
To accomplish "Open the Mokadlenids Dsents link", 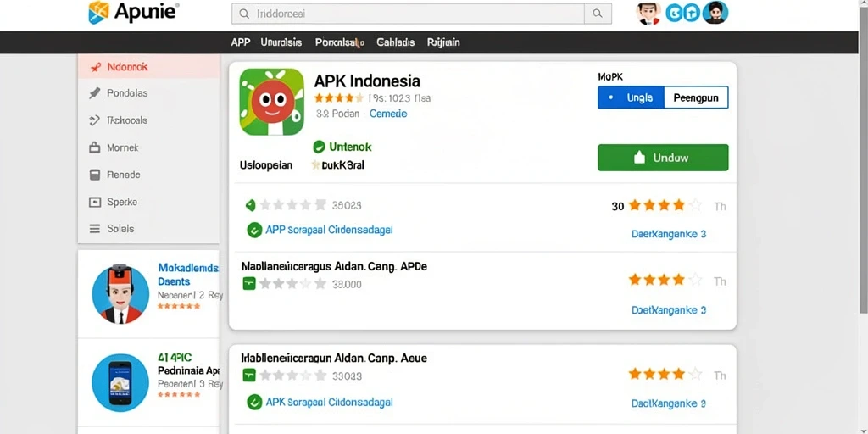I will 188,275.
